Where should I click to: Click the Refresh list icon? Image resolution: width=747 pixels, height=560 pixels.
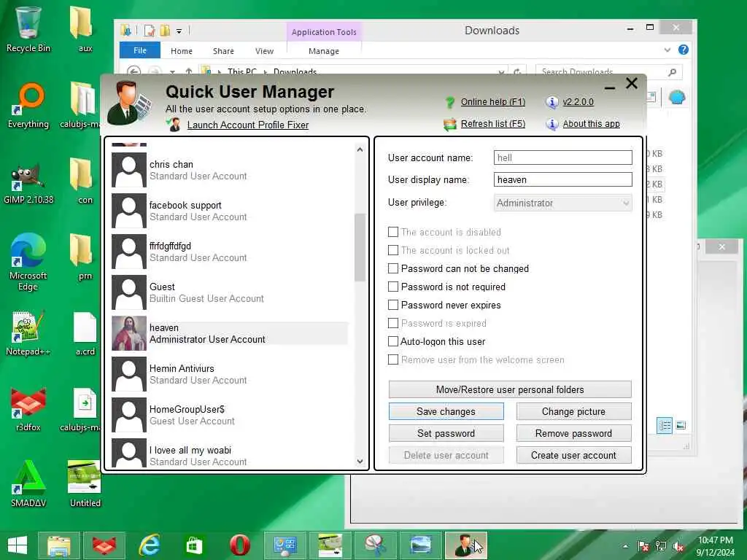click(449, 124)
